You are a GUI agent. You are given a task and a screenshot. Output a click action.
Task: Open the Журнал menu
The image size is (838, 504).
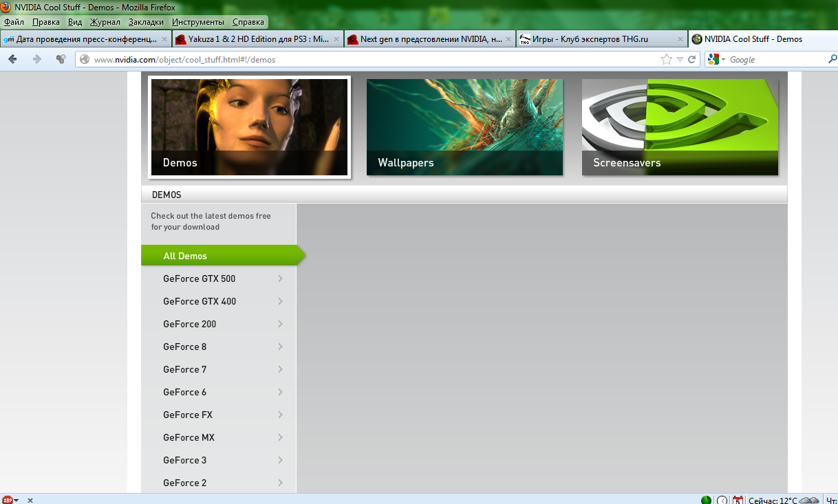coord(105,22)
